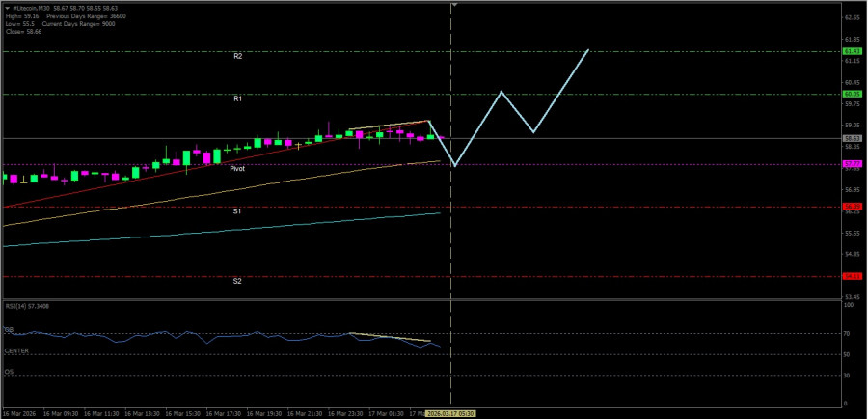Click the gray 58.63 current price tag
Viewport: 868px width, 419px height.
click(x=852, y=138)
